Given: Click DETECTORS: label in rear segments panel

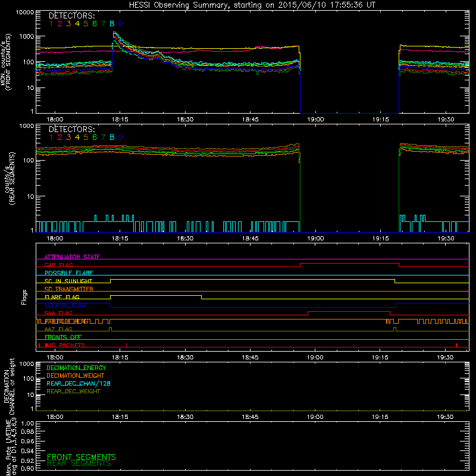Looking at the screenshot, I should pyautogui.click(x=72, y=129).
